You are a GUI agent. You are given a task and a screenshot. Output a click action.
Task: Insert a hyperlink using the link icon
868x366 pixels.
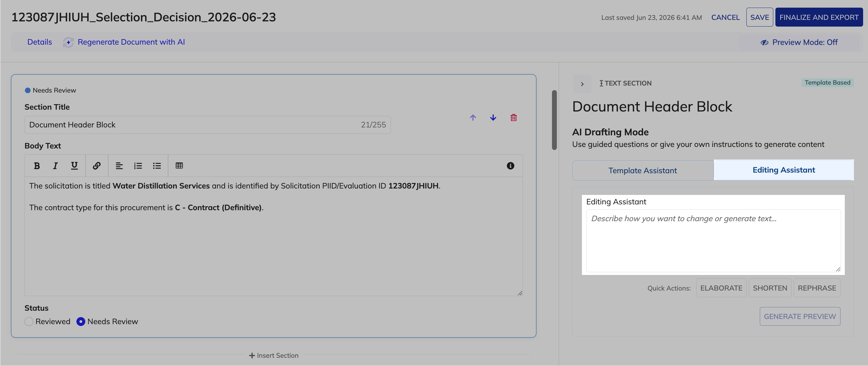coord(97,166)
